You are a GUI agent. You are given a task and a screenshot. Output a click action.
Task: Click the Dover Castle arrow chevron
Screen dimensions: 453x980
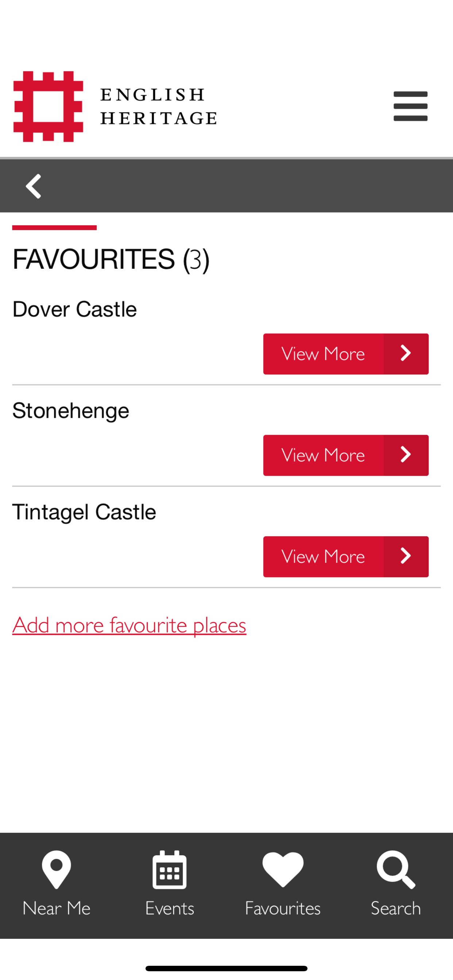[x=406, y=353]
